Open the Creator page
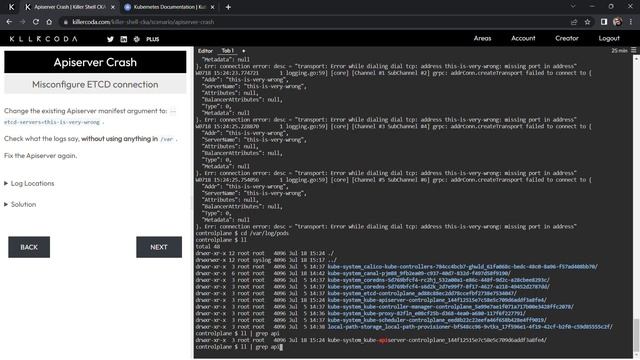Image resolution: width=640 pixels, height=360 pixels. [x=567, y=38]
